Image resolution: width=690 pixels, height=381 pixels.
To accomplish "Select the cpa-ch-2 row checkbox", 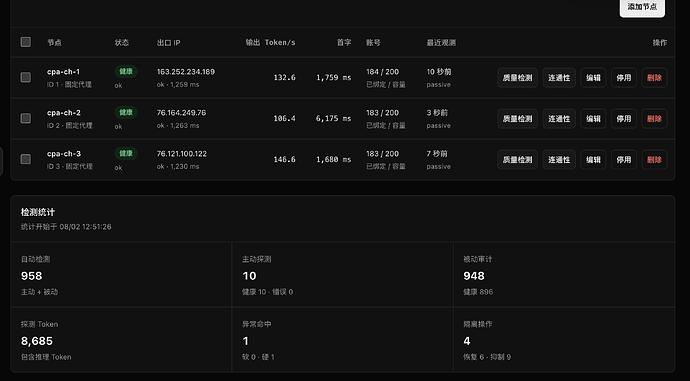I will click(26, 118).
